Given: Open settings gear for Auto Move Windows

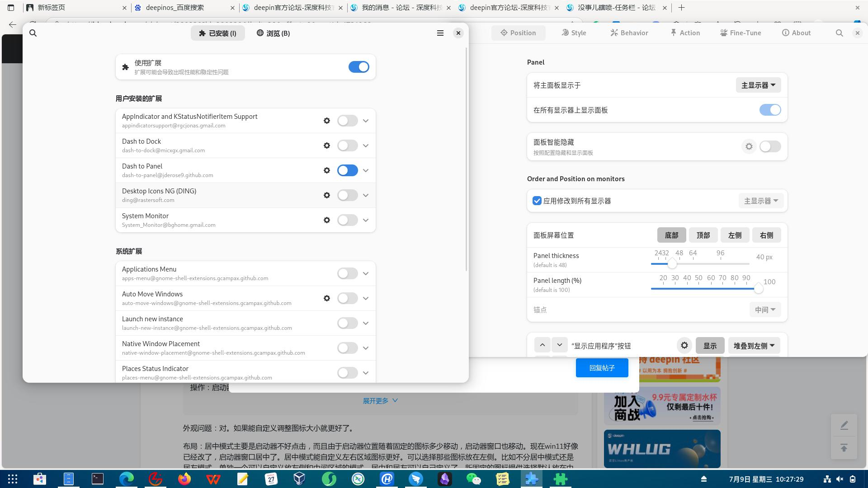Looking at the screenshot, I should tap(327, 298).
